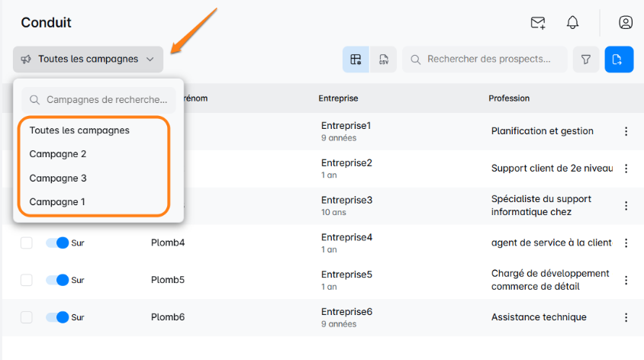Select Campagne 2 from dropdown list
The image size is (644, 360).
[58, 154]
